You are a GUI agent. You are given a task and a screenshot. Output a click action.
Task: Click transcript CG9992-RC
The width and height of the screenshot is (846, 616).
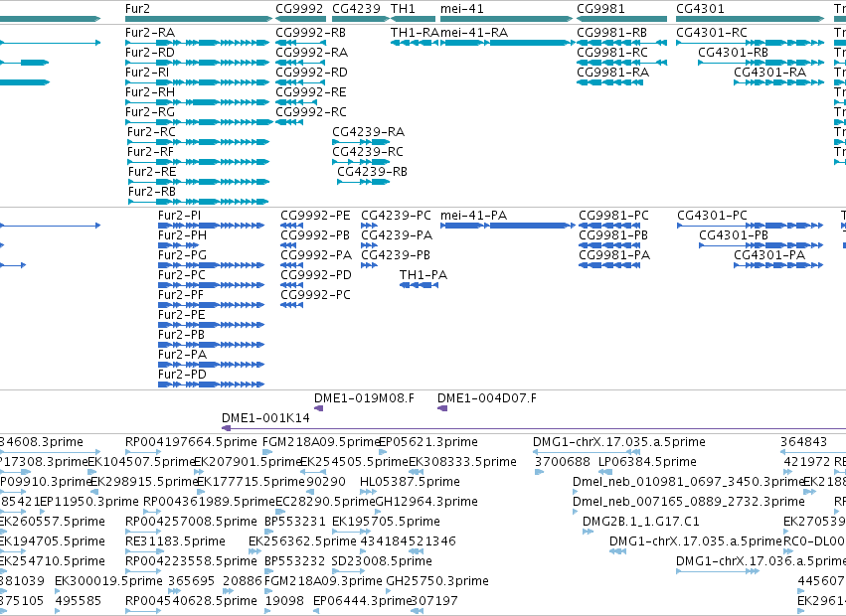[289, 122]
